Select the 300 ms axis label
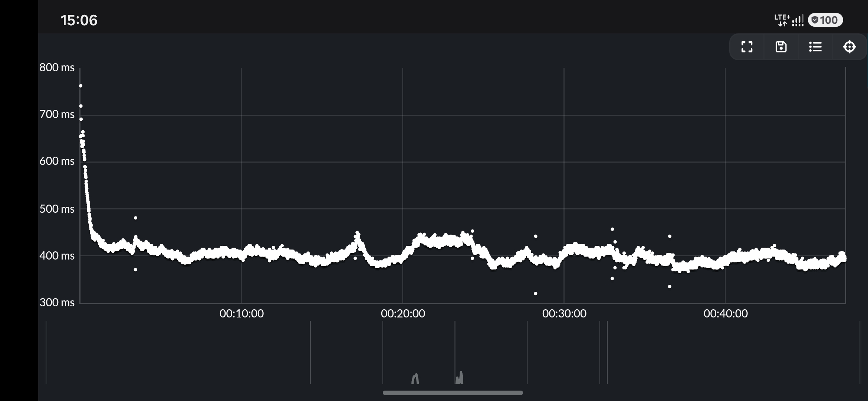Viewport: 868px width, 401px height. (x=57, y=303)
